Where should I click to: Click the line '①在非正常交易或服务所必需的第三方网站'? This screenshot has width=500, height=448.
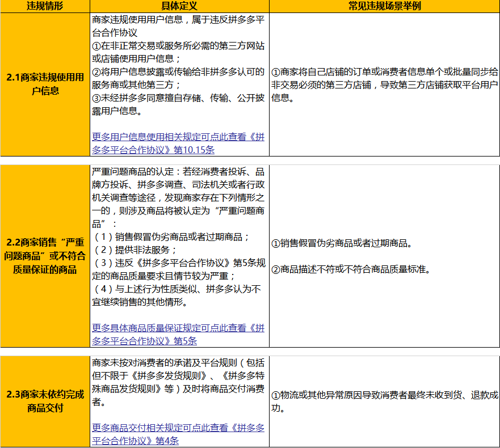pos(178,46)
